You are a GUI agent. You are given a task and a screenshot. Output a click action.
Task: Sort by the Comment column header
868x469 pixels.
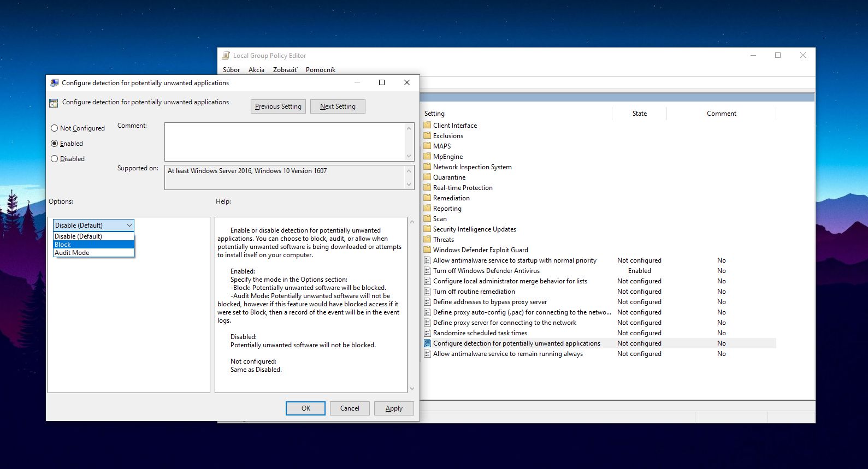point(721,114)
